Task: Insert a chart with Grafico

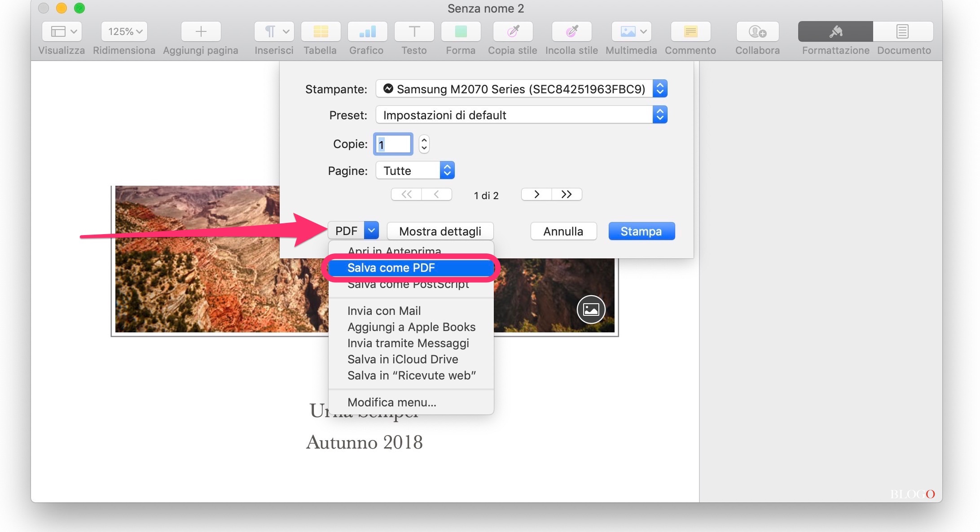Action: point(367,31)
